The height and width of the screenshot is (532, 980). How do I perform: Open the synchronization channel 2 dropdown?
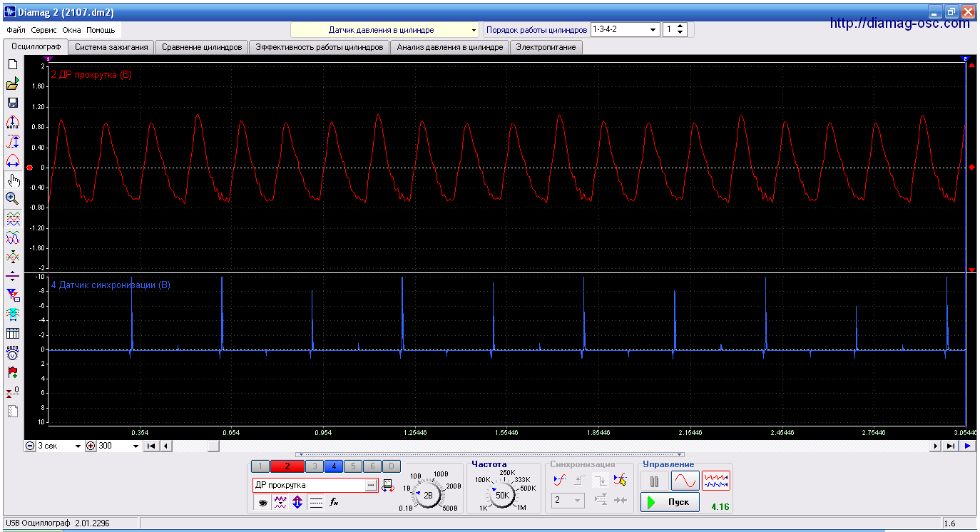568,501
